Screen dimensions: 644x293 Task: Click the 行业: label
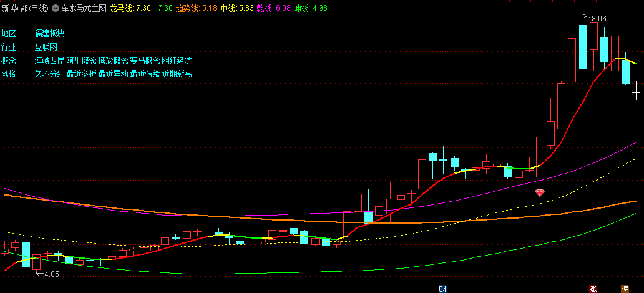[10, 47]
